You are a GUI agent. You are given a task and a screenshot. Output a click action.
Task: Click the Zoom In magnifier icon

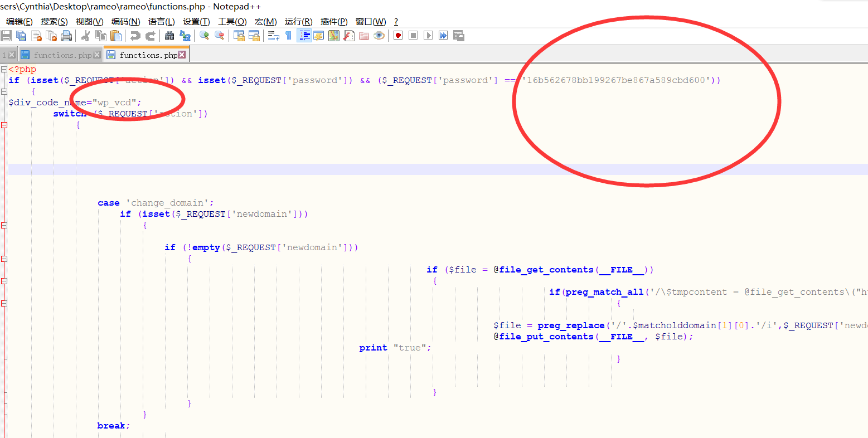[x=204, y=36]
